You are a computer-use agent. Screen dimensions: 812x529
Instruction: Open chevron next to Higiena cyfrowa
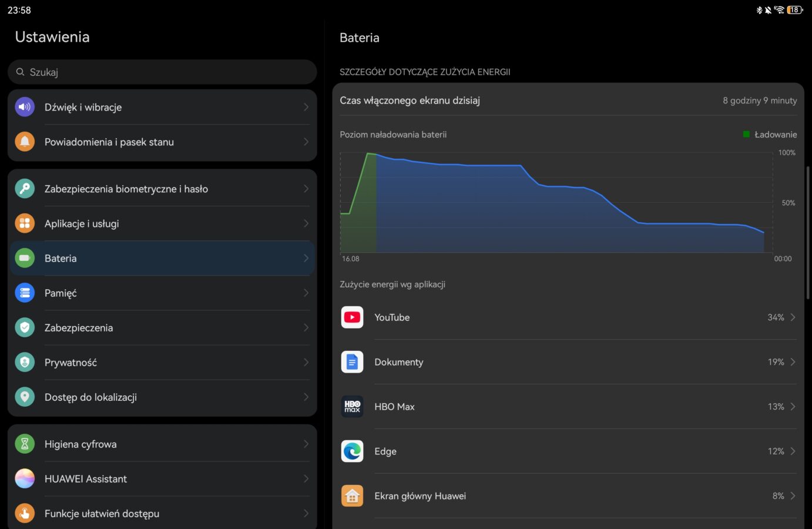pyautogui.click(x=306, y=444)
